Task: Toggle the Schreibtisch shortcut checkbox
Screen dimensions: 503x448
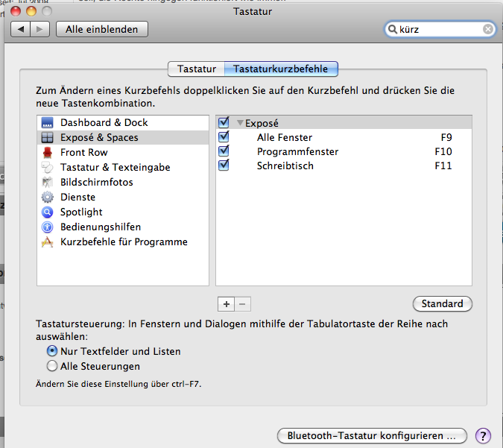Action: click(x=224, y=165)
